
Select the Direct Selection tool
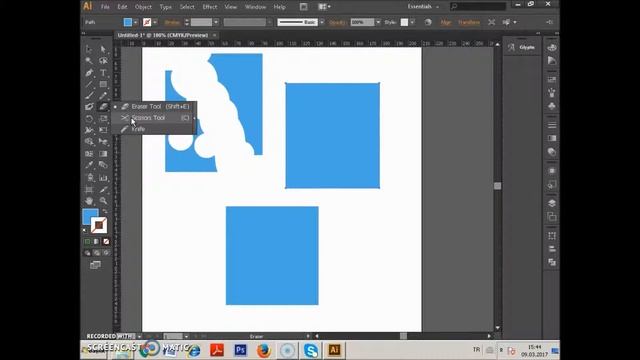tap(103, 49)
